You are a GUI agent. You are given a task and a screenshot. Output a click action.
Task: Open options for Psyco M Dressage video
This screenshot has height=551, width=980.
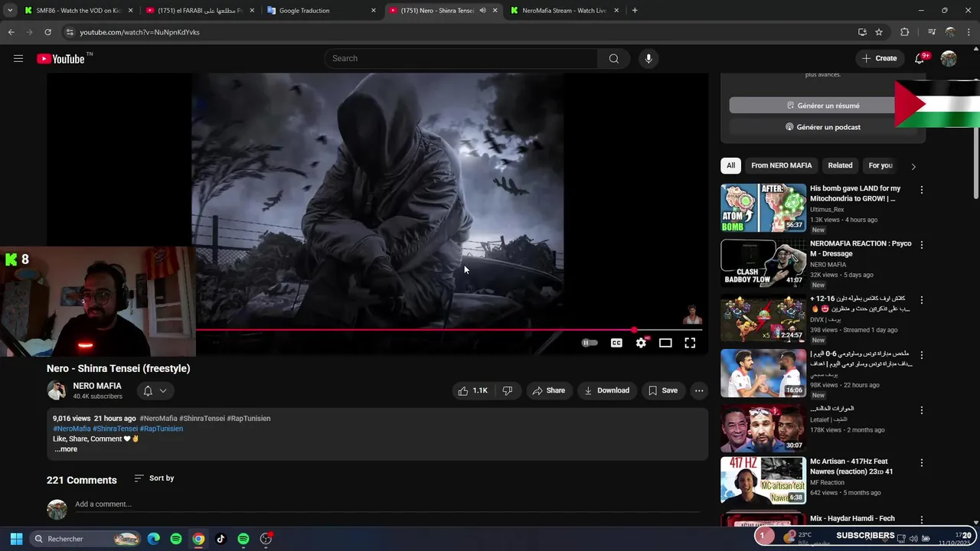(921, 245)
